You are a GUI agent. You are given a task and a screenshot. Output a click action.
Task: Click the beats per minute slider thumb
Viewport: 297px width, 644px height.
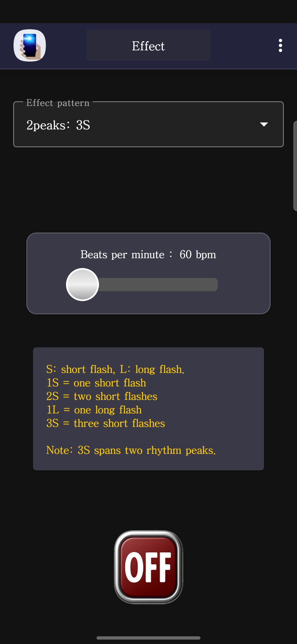click(82, 285)
